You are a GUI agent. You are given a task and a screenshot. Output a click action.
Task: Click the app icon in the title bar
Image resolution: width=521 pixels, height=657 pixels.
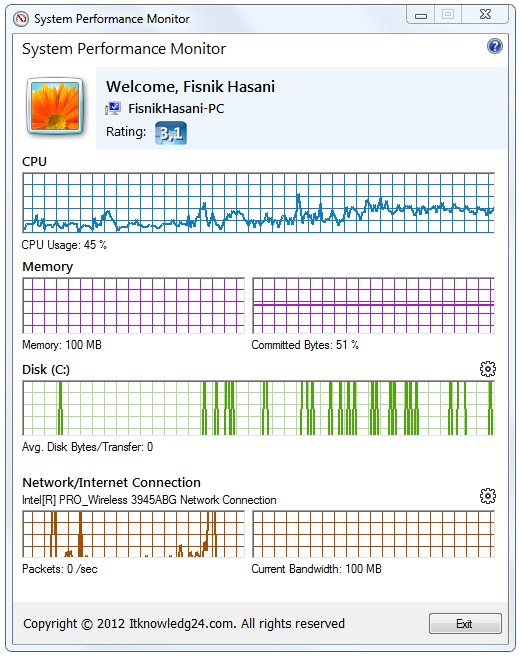21,19
